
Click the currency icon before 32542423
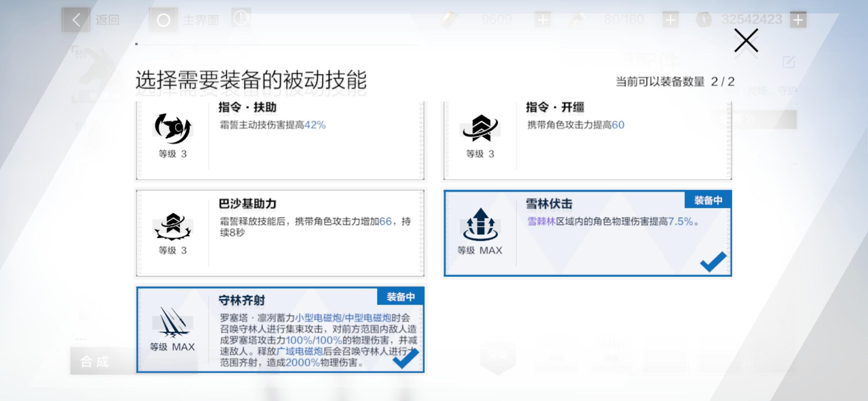(x=704, y=20)
